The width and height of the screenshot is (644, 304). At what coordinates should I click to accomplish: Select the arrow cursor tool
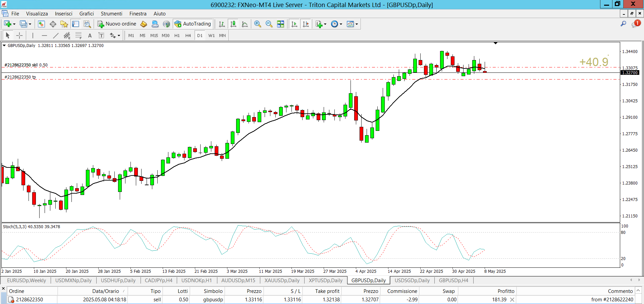(8, 35)
